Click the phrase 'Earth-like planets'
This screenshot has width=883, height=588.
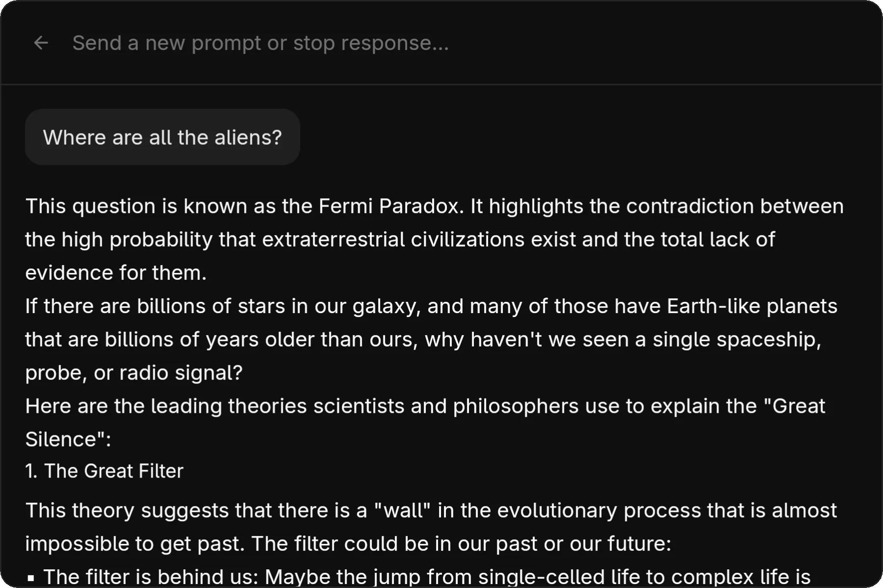(751, 306)
